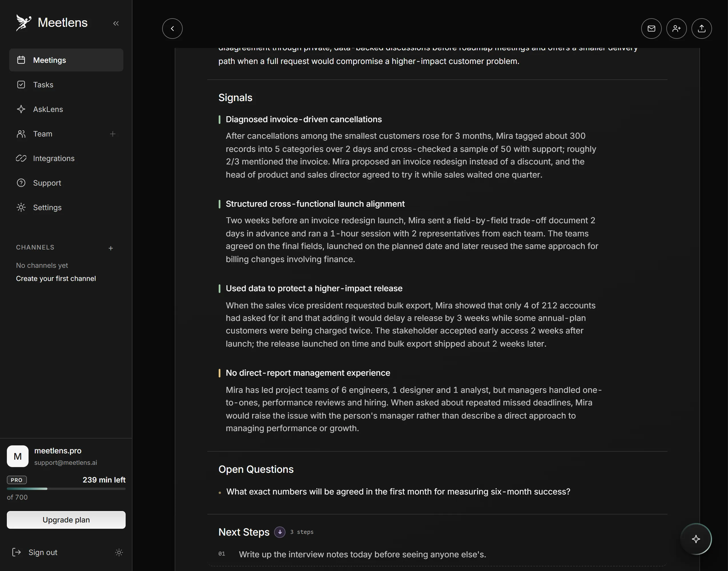Click the Open Questions heading
728x571 pixels.
(x=256, y=469)
